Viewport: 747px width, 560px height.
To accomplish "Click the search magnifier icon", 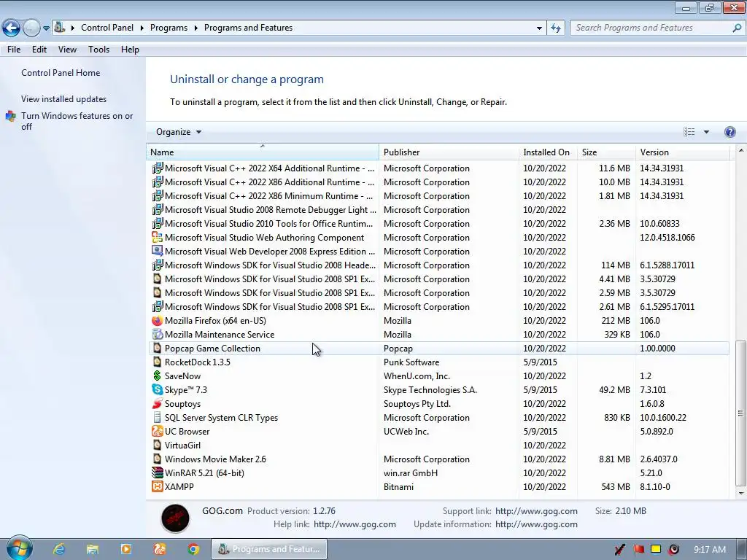I will pos(737,28).
